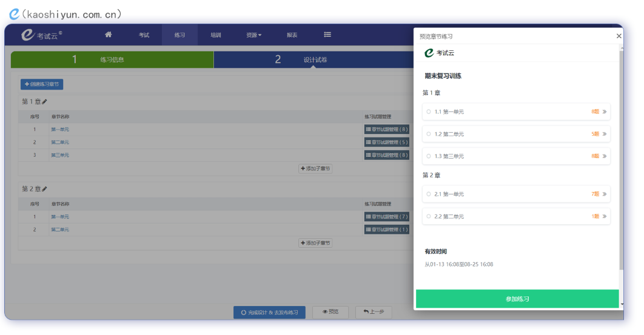This screenshot has height=335, width=644.
Task: Select radio circle for 2.2 第二单元
Action: click(429, 216)
